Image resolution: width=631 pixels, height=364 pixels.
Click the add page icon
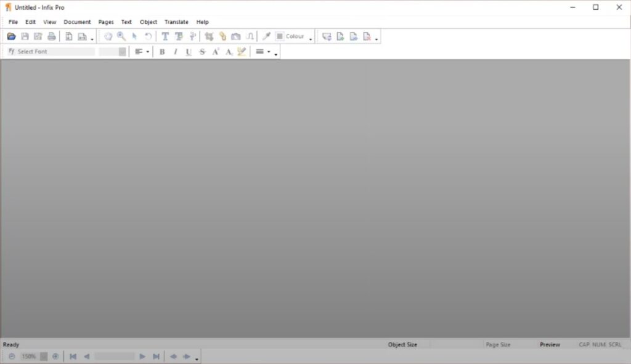pos(340,36)
